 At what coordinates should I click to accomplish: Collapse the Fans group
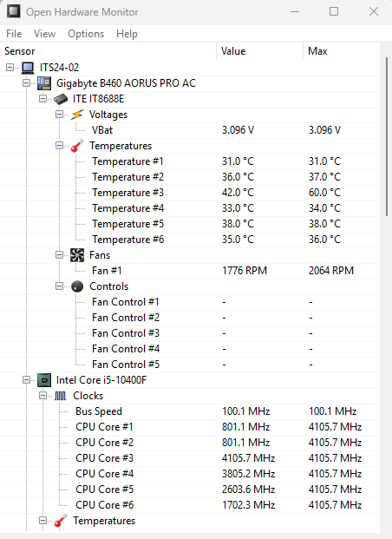[60, 254]
